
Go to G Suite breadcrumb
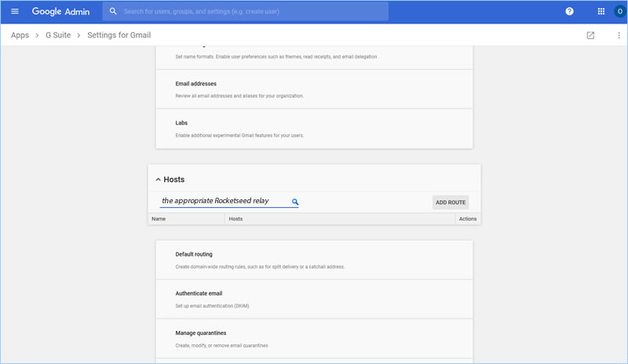58,35
